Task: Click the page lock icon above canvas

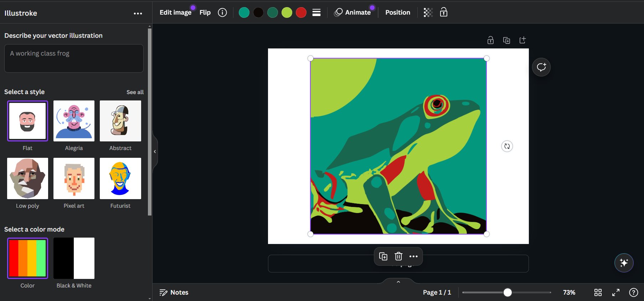Action: pos(490,40)
